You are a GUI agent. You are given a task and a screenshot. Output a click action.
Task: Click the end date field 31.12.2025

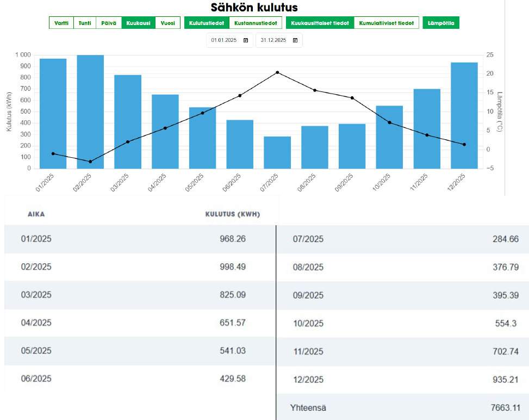(273, 40)
